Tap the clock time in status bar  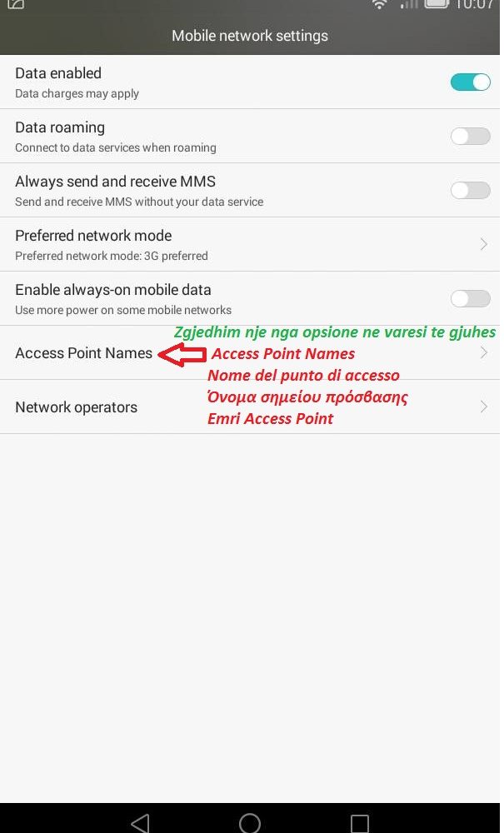474,5
